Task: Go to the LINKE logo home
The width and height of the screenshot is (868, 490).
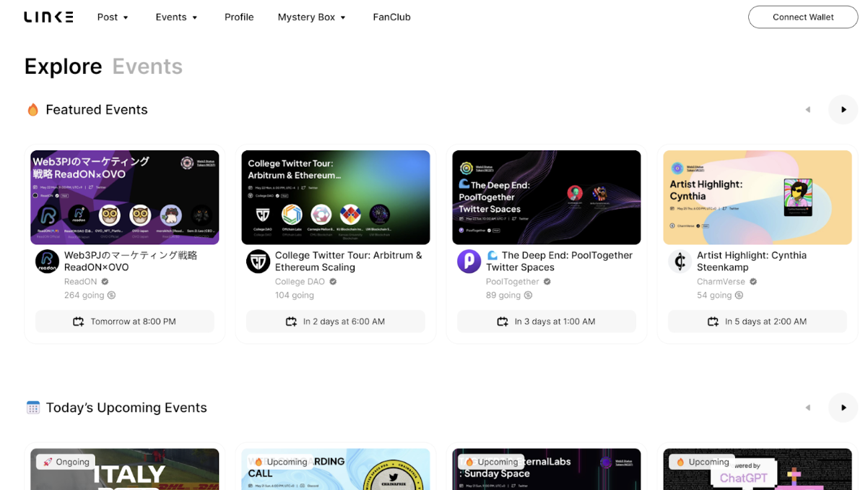Action: tap(48, 17)
